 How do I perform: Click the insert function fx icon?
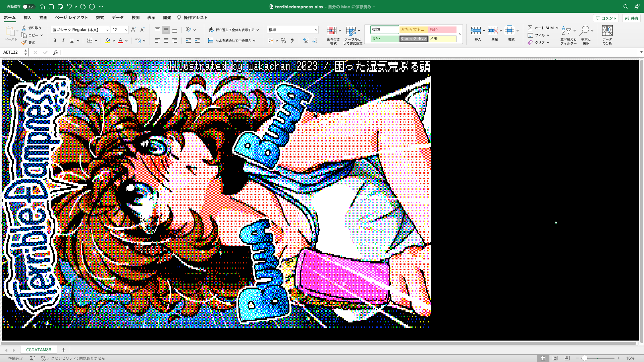coord(56,52)
